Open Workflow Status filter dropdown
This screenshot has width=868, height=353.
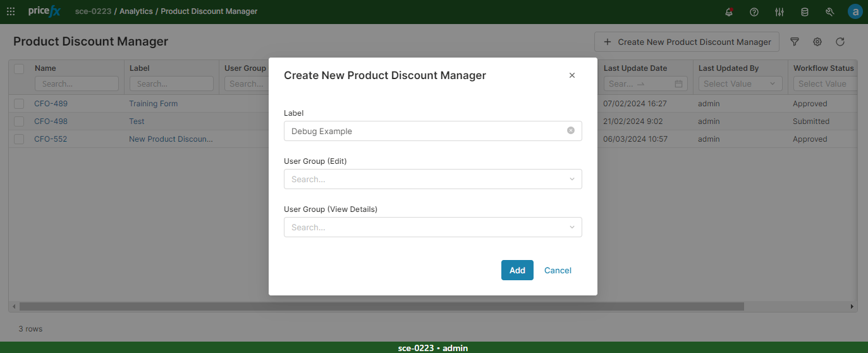click(825, 84)
